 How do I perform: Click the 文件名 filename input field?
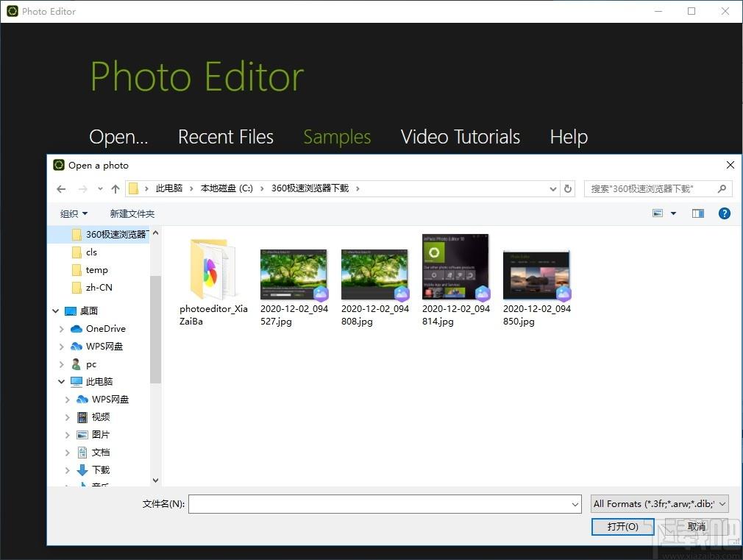click(x=379, y=504)
